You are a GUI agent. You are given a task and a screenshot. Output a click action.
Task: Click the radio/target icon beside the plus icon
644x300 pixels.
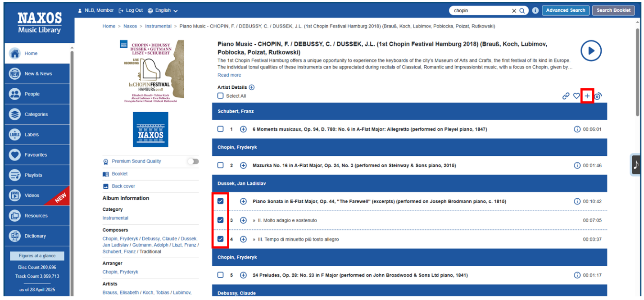[598, 96]
